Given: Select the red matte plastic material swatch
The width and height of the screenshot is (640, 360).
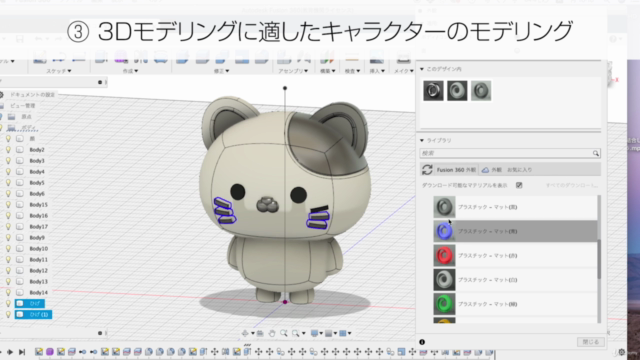Looking at the screenshot, I should 444,256.
